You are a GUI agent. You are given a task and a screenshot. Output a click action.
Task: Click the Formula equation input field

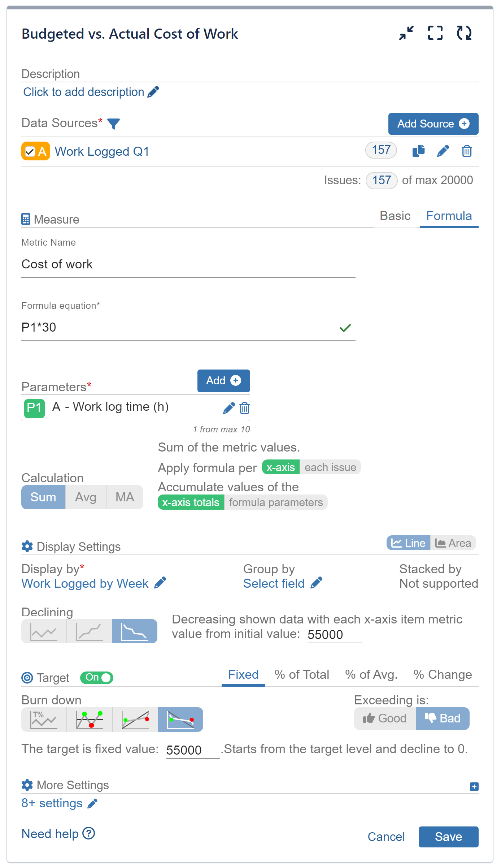click(x=179, y=328)
